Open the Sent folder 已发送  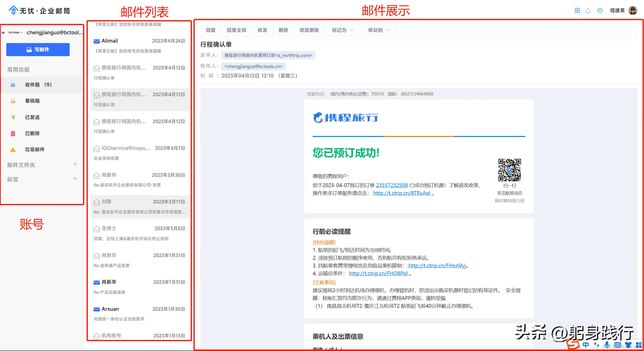pos(32,117)
